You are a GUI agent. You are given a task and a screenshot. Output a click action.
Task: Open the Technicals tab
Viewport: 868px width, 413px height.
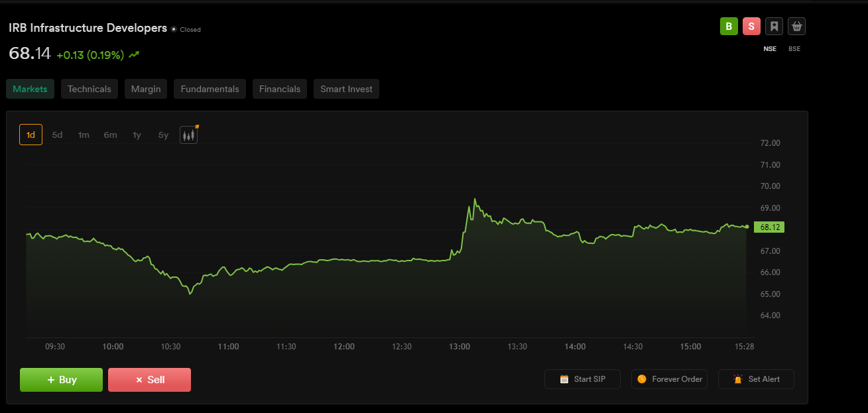(90, 89)
